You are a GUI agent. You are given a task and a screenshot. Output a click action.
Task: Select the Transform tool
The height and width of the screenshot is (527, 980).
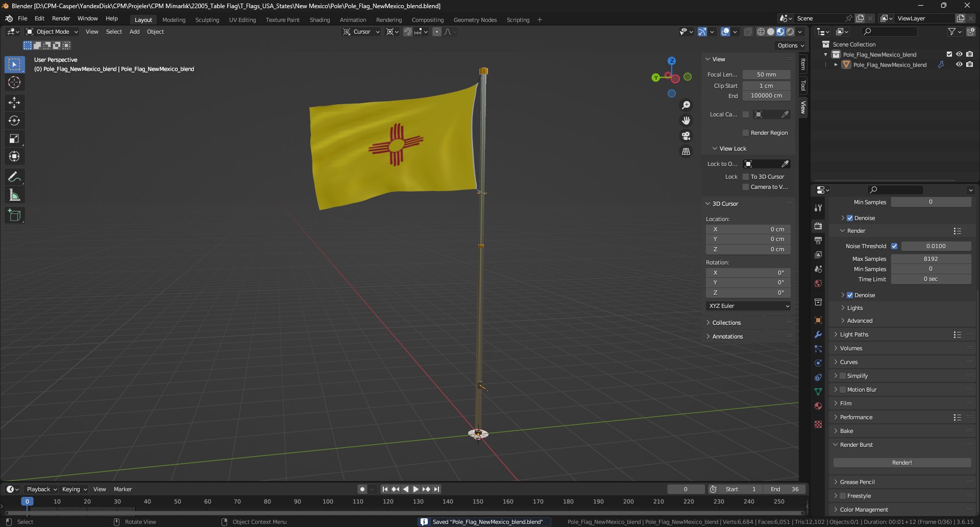(14, 156)
